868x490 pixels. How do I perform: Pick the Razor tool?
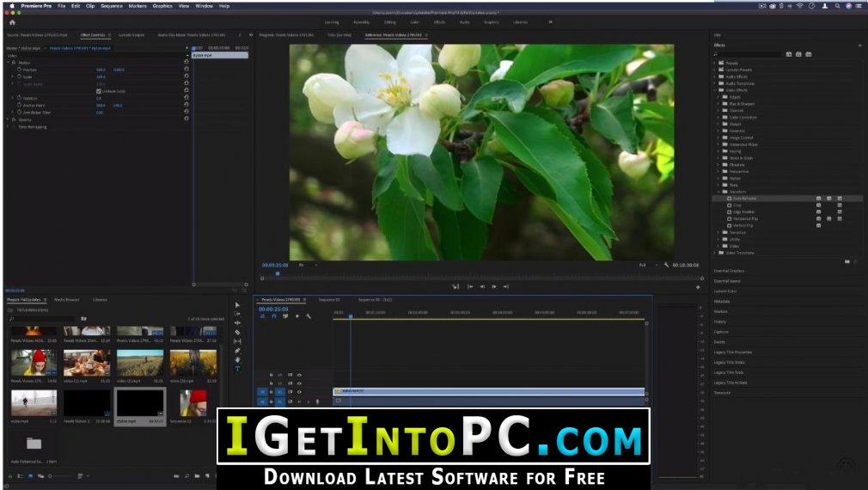click(237, 332)
